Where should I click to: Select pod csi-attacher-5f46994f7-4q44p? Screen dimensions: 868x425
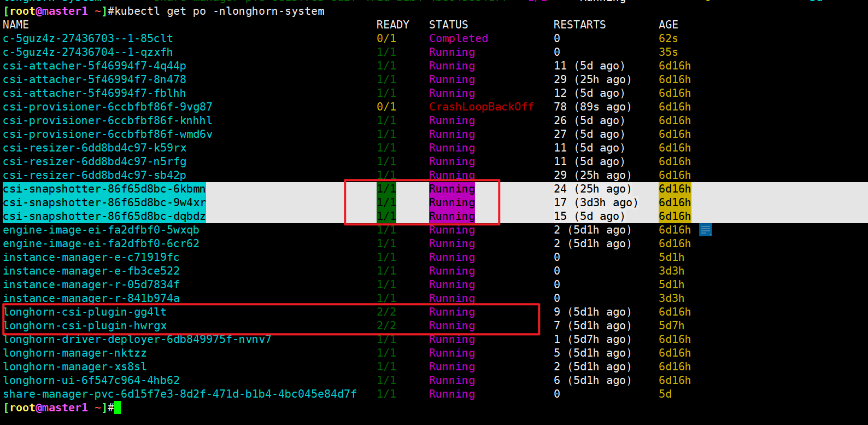coord(95,66)
